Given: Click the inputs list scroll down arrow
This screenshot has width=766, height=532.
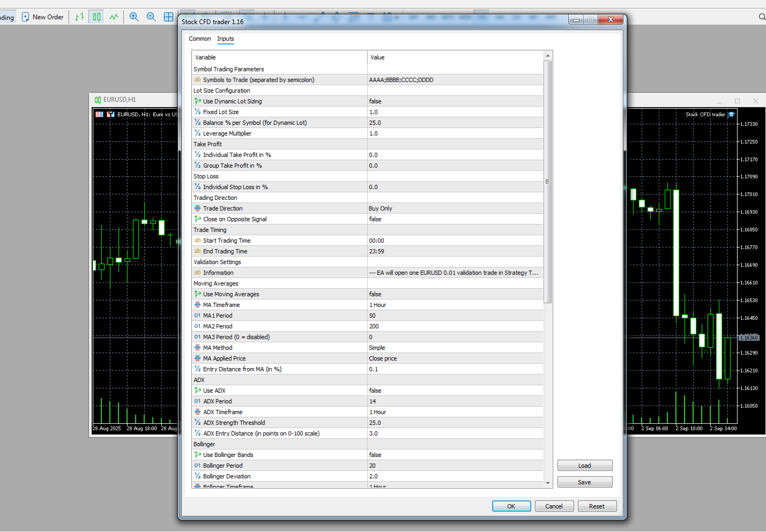Looking at the screenshot, I should [548, 483].
